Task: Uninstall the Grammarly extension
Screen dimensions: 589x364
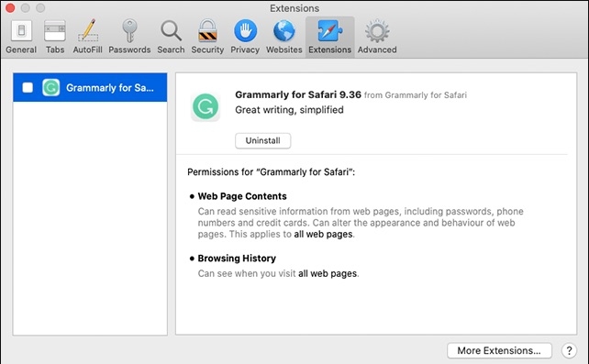Action: coord(263,140)
